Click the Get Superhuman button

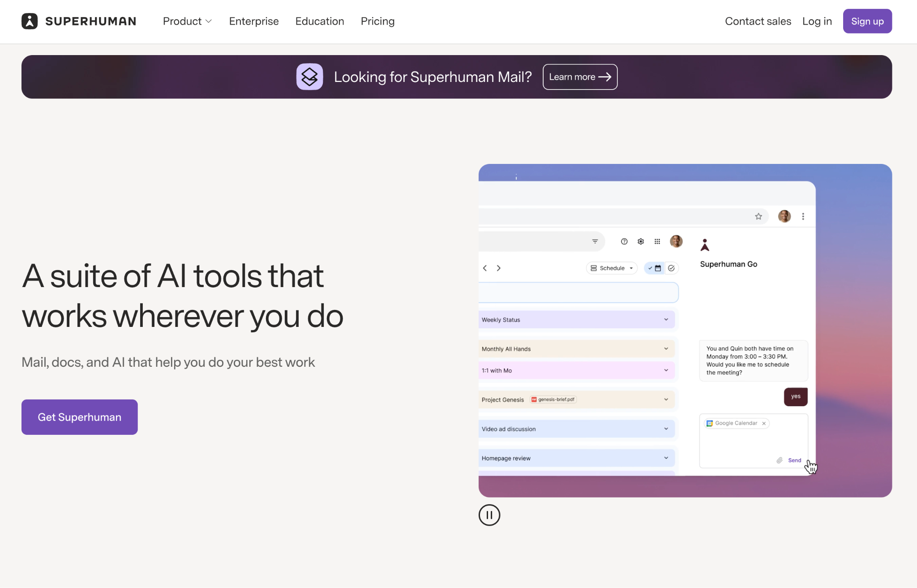80,417
